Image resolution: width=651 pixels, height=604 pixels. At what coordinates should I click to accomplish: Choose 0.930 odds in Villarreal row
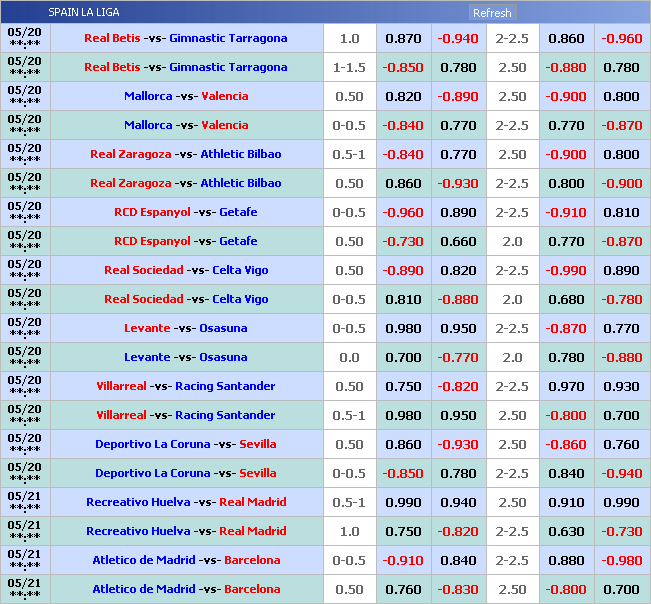(x=621, y=387)
